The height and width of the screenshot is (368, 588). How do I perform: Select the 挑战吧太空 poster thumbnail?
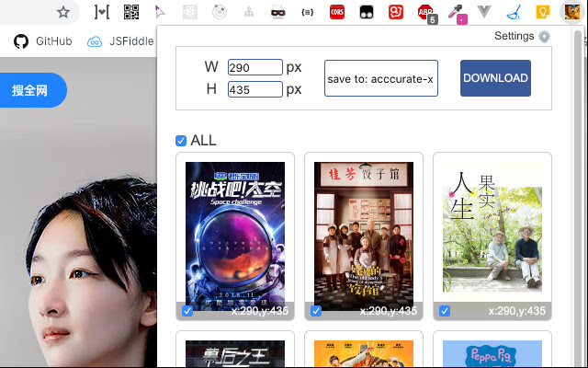coord(235,236)
